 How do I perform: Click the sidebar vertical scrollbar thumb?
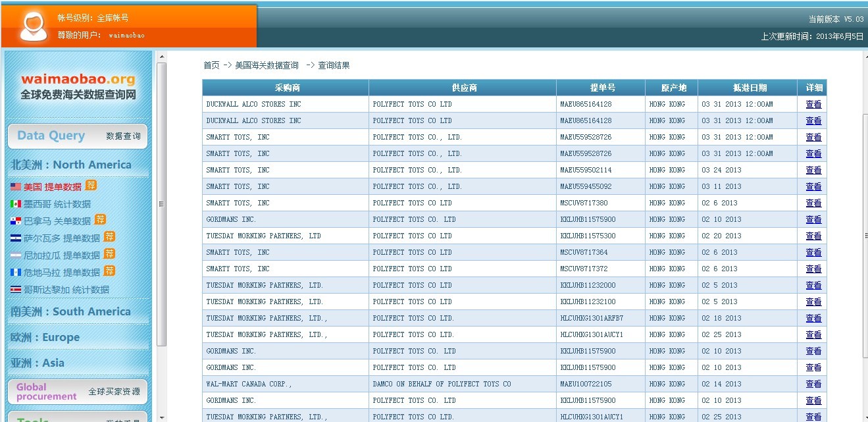pos(162,204)
